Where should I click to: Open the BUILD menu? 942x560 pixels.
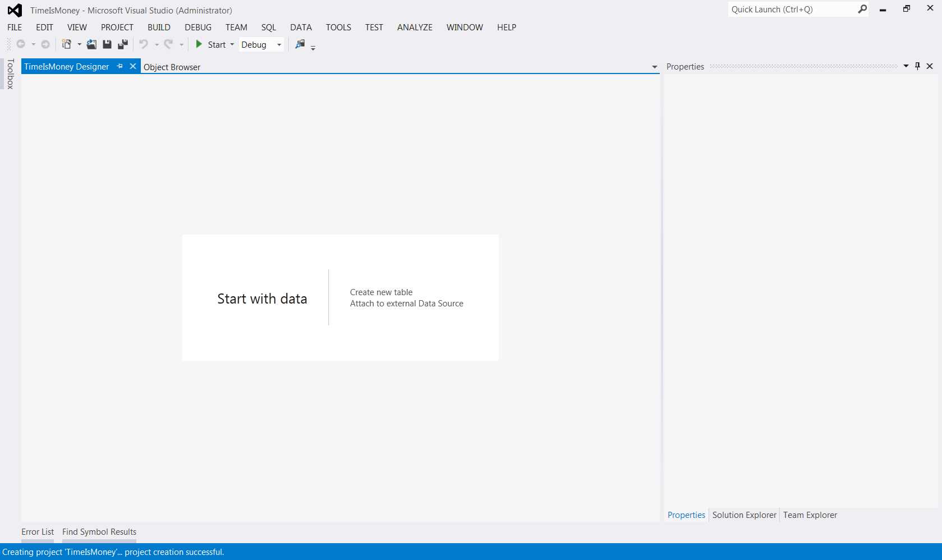(x=159, y=27)
